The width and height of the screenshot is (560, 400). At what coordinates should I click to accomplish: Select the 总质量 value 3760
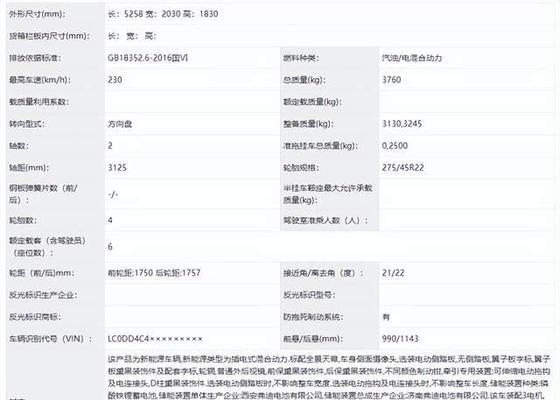pyautogui.click(x=391, y=80)
